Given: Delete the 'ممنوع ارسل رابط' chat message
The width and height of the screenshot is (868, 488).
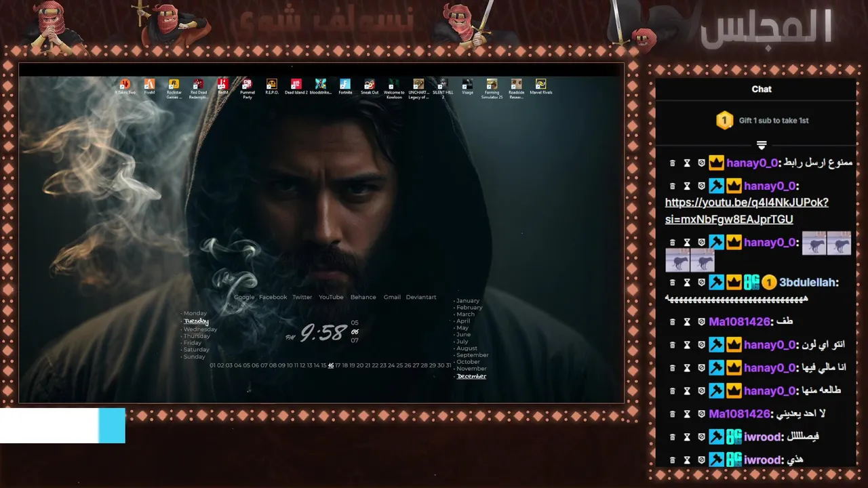Looking at the screenshot, I should [x=672, y=163].
